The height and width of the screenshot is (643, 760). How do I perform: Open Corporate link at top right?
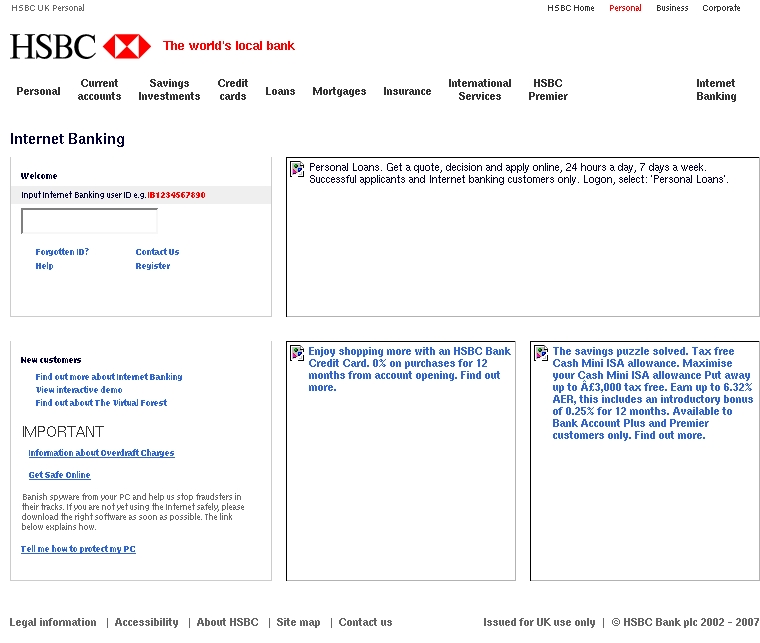pos(721,8)
